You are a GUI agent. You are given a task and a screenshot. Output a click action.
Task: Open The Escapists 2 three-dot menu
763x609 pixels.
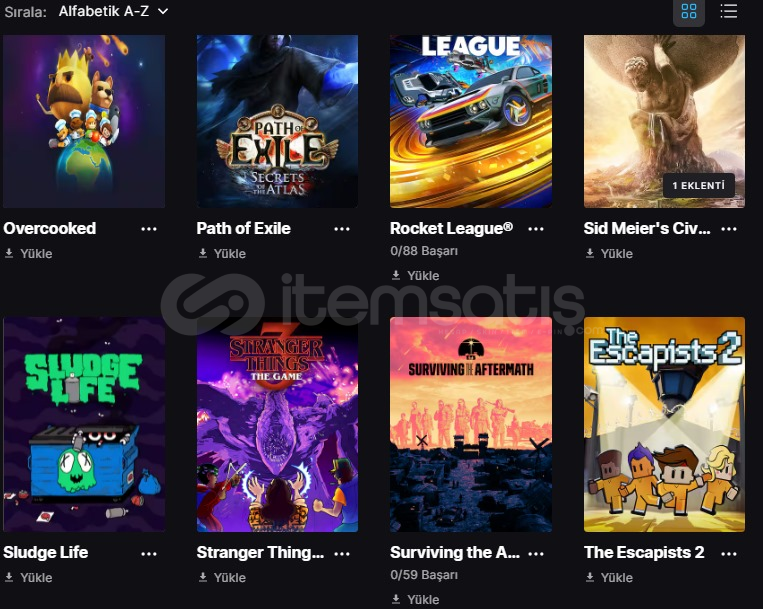coord(729,554)
